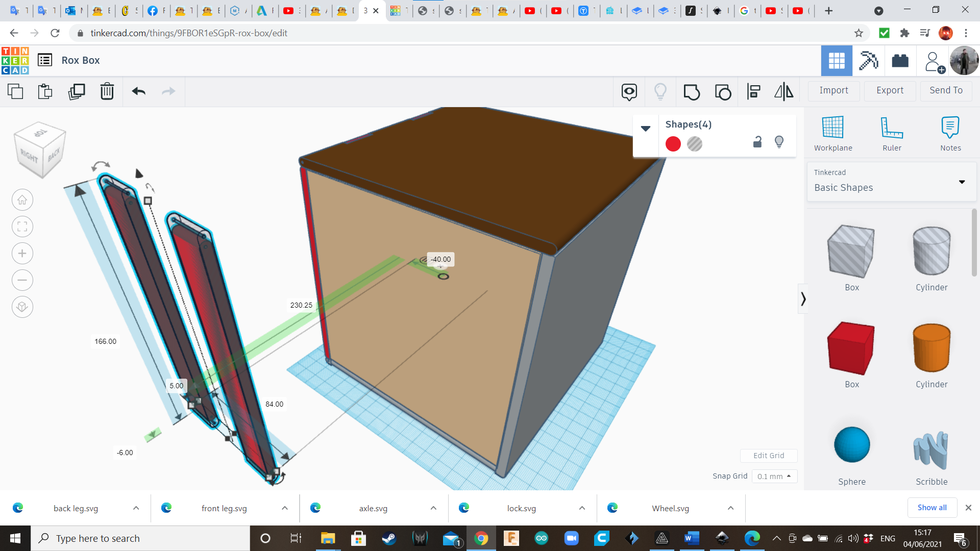Collapse the Shapes(4) panel arrow
Image resolution: width=980 pixels, height=551 pixels.
[646, 129]
